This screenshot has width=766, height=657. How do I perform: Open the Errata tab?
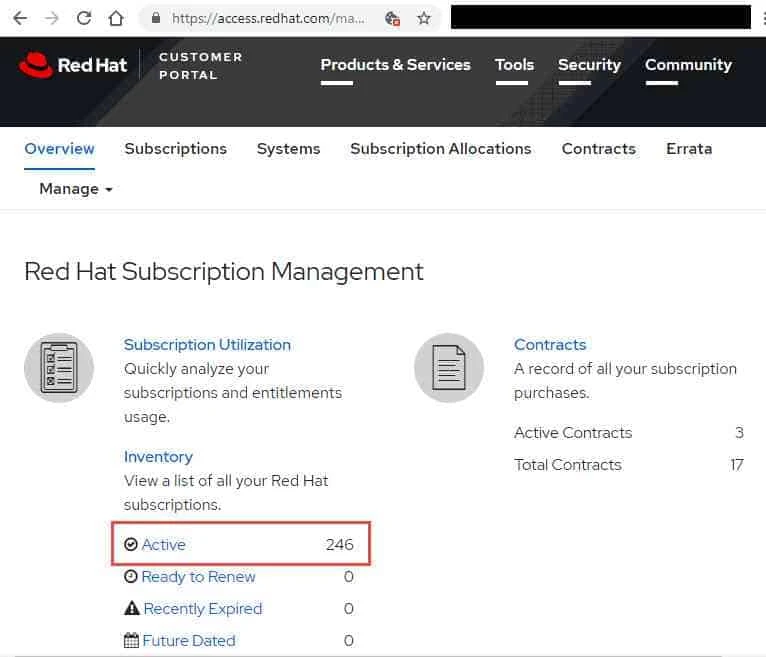pos(689,148)
